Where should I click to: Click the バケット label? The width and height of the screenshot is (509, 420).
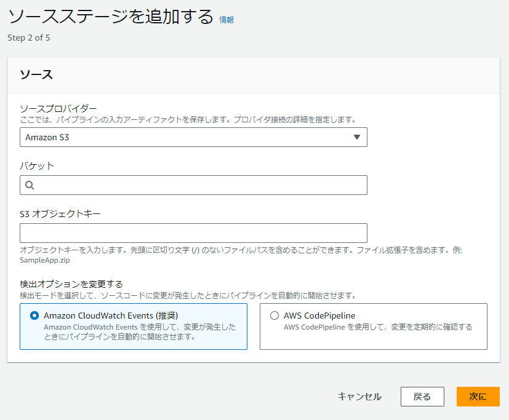pos(37,166)
